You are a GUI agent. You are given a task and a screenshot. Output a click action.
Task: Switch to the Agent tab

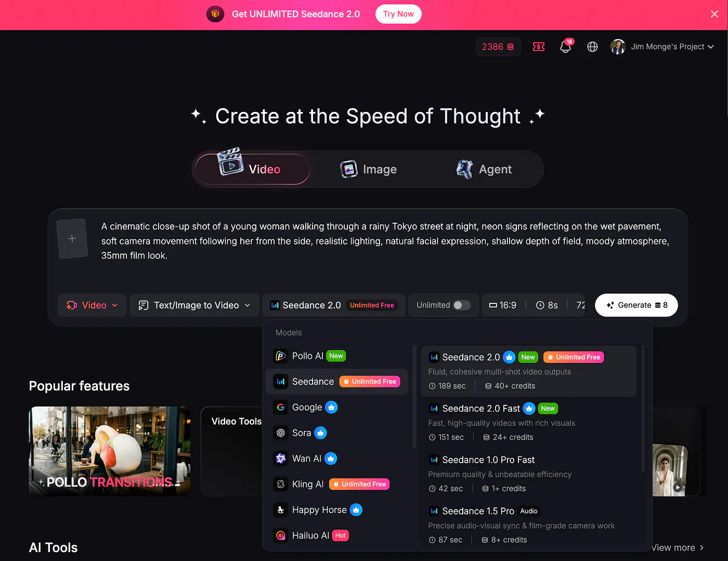(484, 169)
